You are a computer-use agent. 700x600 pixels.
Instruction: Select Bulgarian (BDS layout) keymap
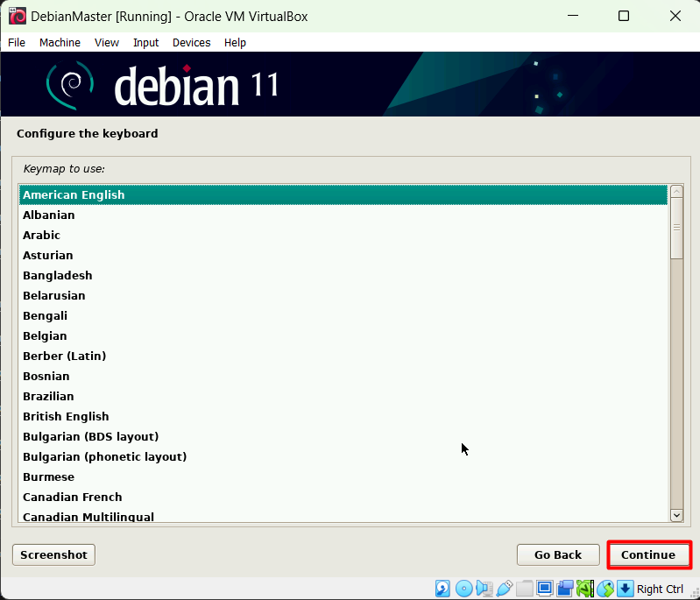tap(343, 436)
